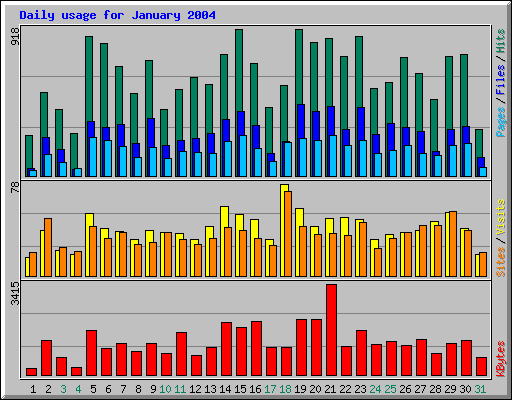Viewport: 512px width, 400px height.
Task: Click the cyan Pages bar for day 5
Action: pos(93,157)
